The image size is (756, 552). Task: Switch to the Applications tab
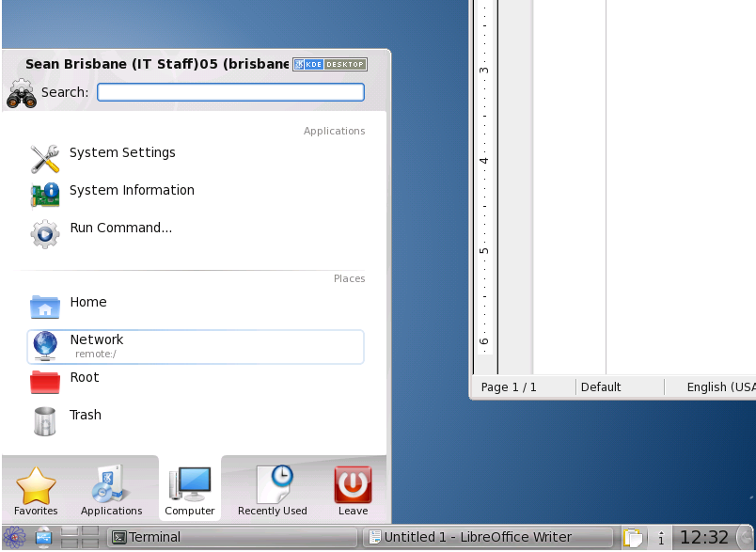click(111, 492)
